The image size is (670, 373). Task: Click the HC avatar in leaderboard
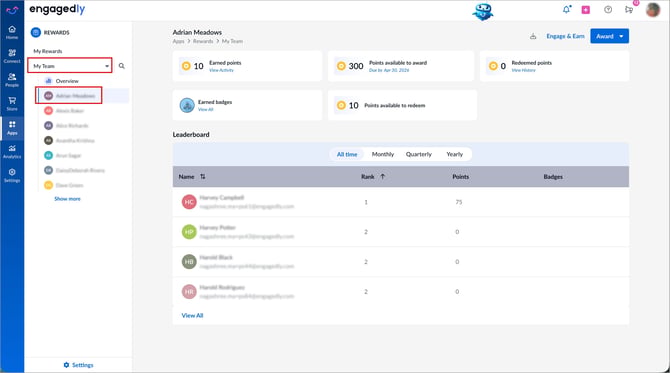click(189, 202)
